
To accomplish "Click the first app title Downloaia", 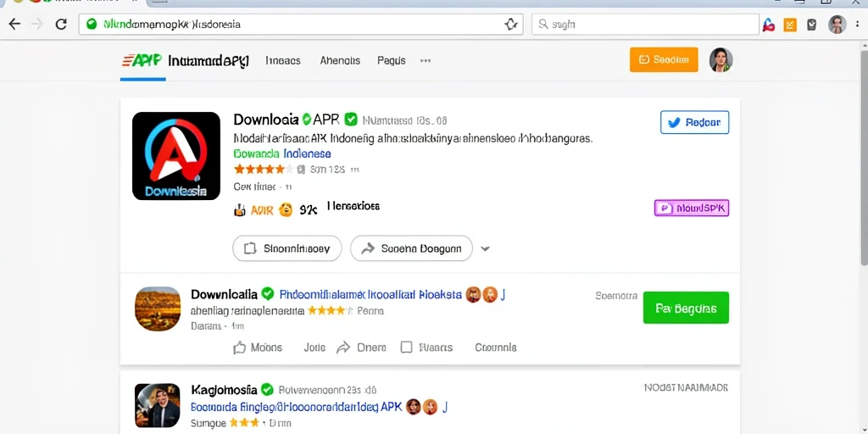I will (x=266, y=120).
